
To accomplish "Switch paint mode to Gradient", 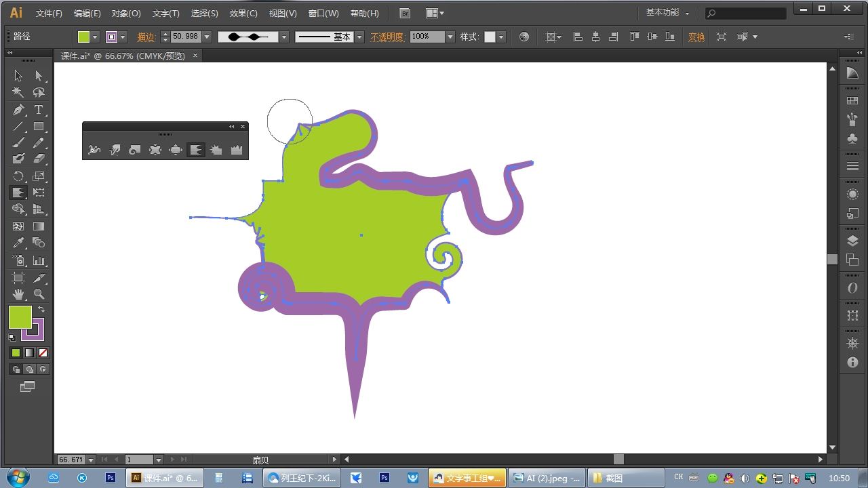I will pos(29,352).
